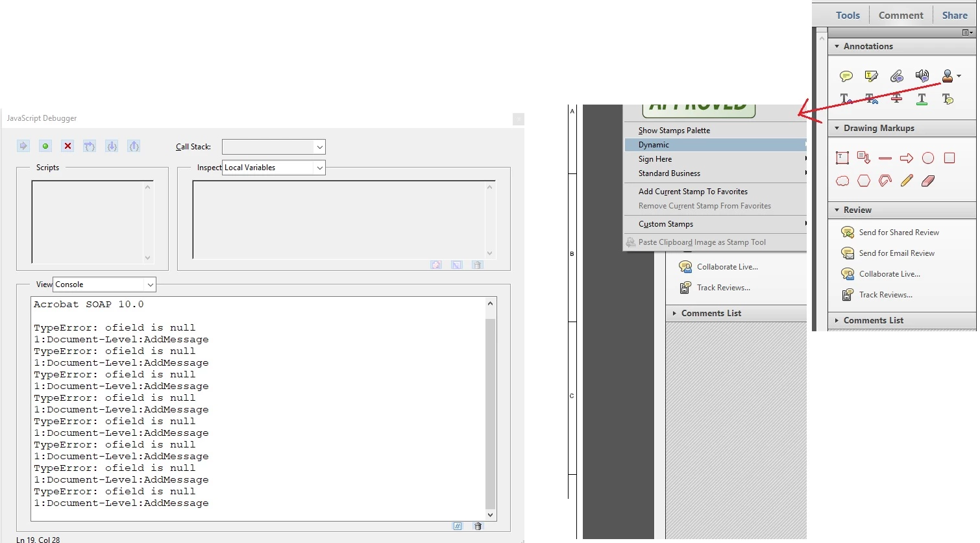Viewport: 980px width, 543px height.
Task: Select the Highlight Text tool
Action: click(871, 77)
